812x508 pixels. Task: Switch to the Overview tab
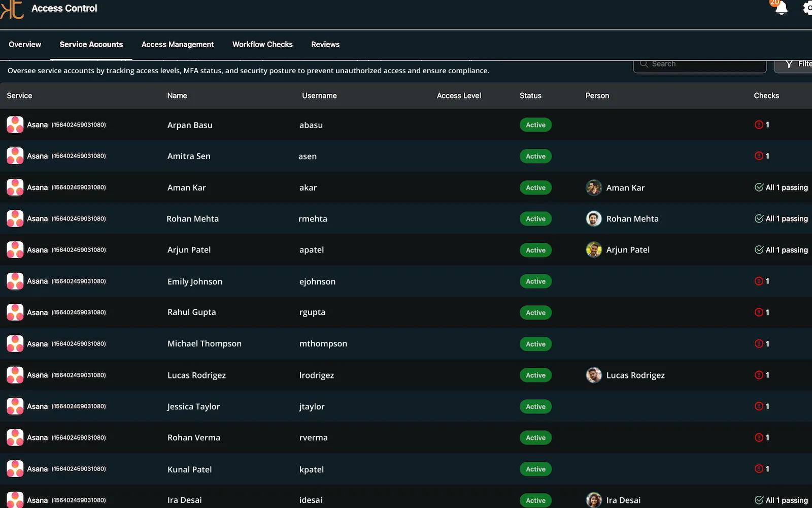[x=25, y=45]
